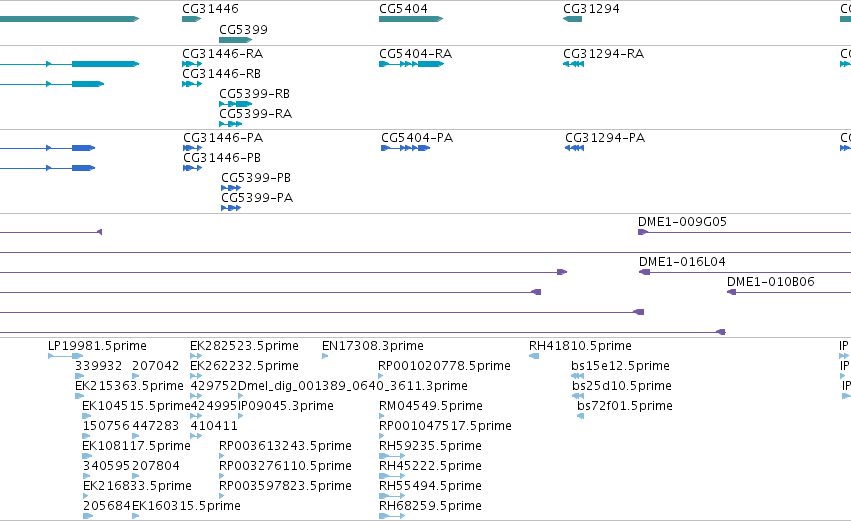Open the RH41810.5prime EST
Viewport: 851px width, 521px height.
(534, 357)
